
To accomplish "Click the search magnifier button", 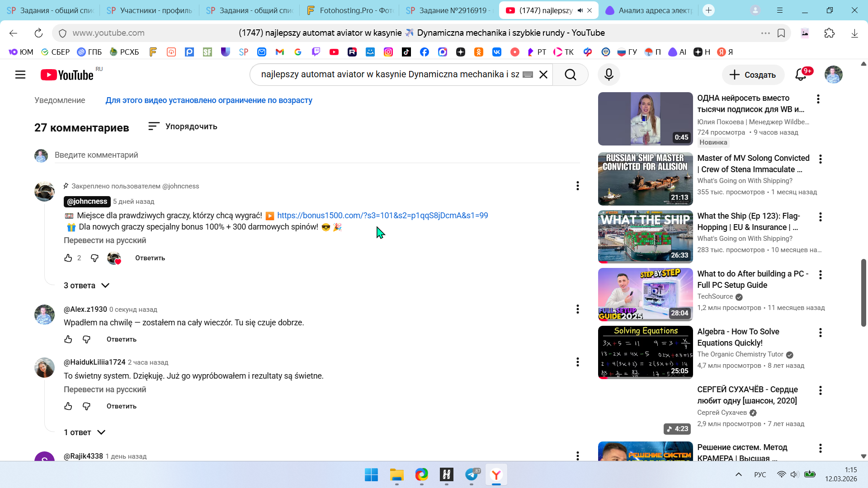I will click(570, 75).
